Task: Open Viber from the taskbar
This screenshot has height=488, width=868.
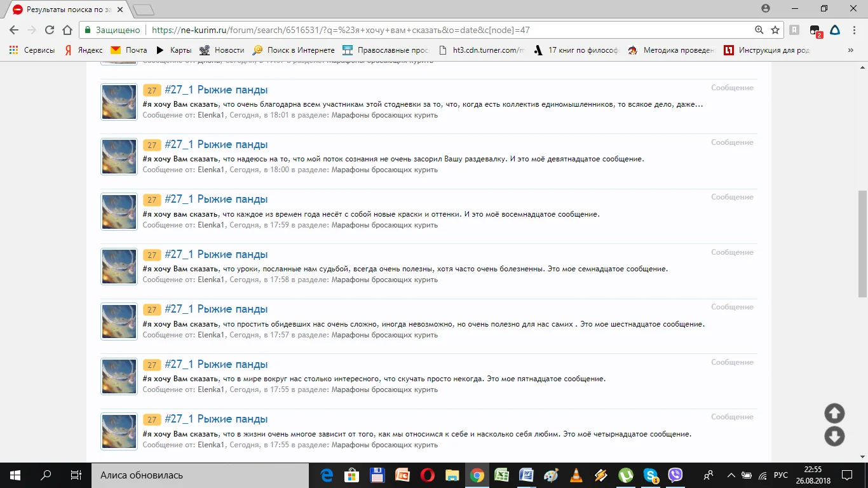Action: tap(675, 475)
